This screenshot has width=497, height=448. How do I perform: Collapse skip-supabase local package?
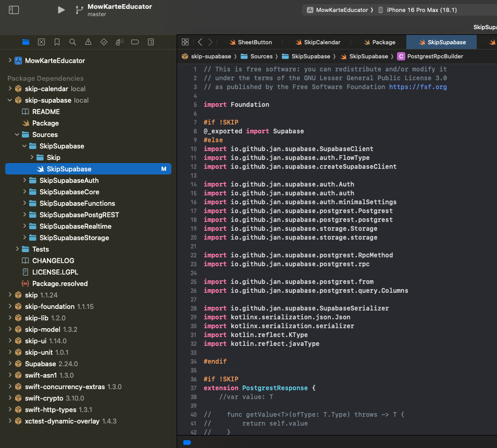pos(10,100)
